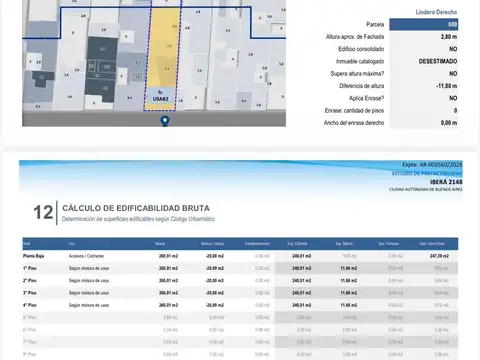Image resolution: width=480 pixels, height=360 pixels.
Task: Click the Sup. Cubierta column header
Action: tap(297, 244)
